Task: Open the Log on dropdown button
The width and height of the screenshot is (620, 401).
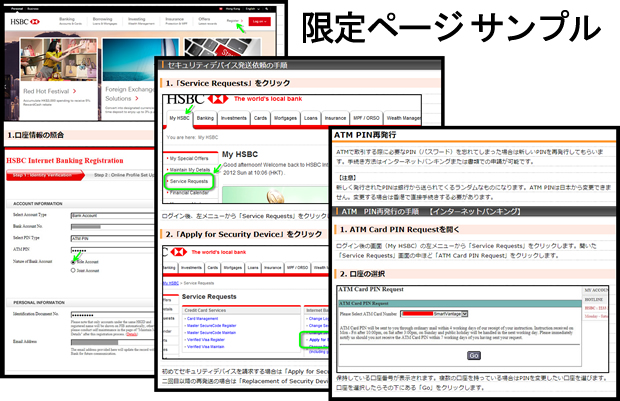Action: [x=260, y=21]
